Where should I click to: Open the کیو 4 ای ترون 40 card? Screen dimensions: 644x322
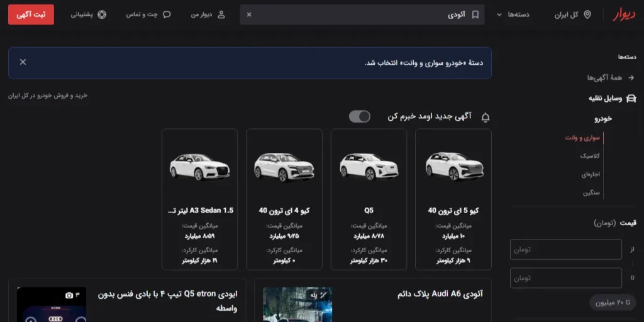[284, 199]
